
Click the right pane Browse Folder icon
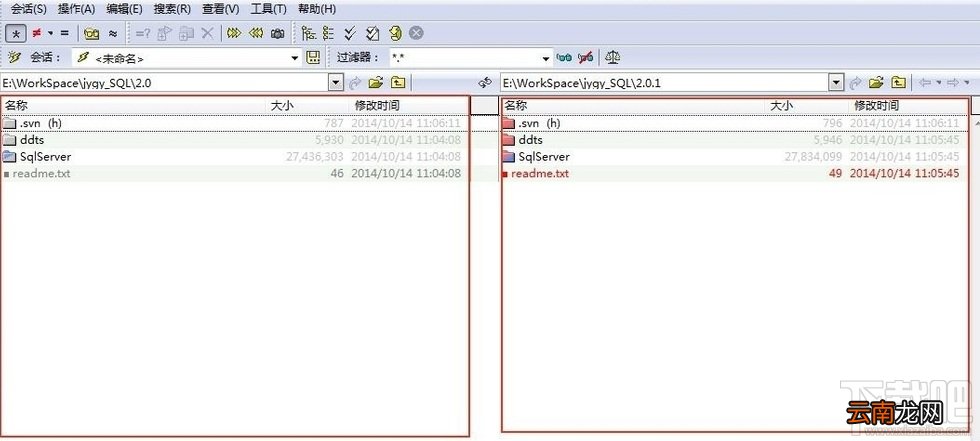876,82
